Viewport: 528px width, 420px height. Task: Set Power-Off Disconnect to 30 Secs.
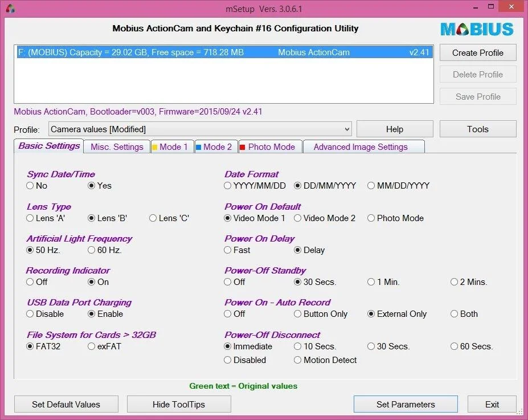[388, 346]
